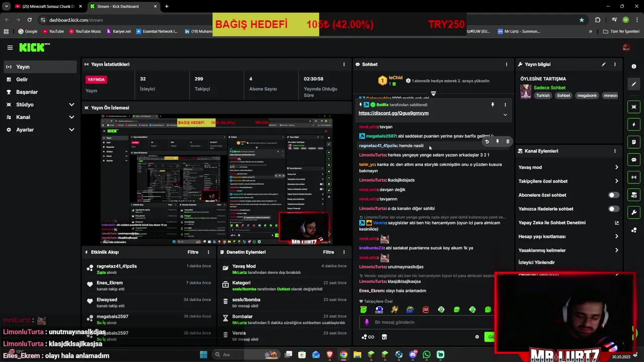Open Yayın İstatistikleri panel options menu
Screen dimensions: 644x362
pos(344,64)
